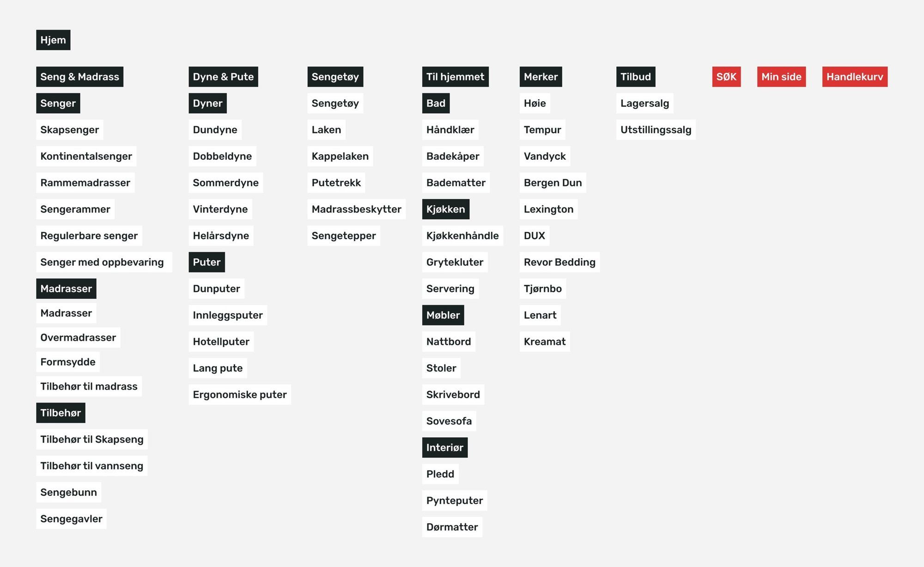The height and width of the screenshot is (567, 924).
Task: Open the Hjem home link
Action: pyautogui.click(x=53, y=40)
